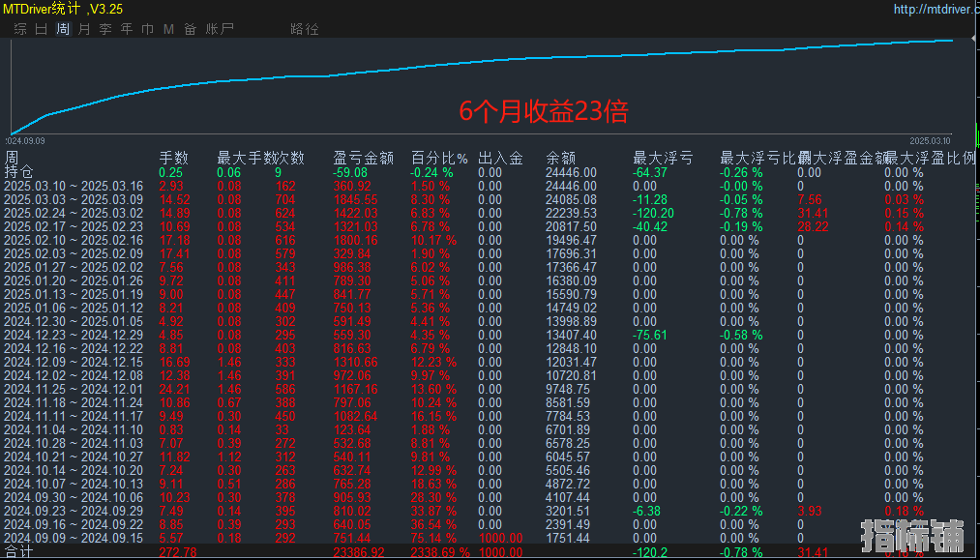Viewport: 980px width, 560px height.
Task: Select week 2024.10.21 ~ 2024.10.27
Action: [x=74, y=457]
